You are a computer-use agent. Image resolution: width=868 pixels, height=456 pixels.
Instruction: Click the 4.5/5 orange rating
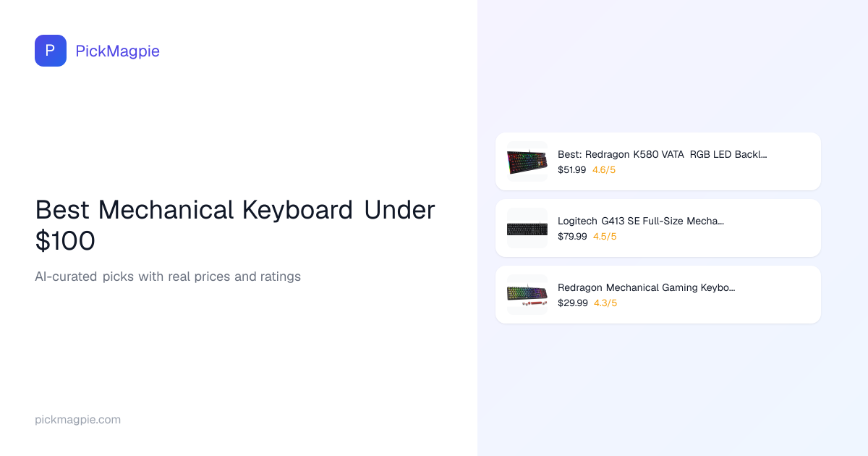[x=605, y=237]
